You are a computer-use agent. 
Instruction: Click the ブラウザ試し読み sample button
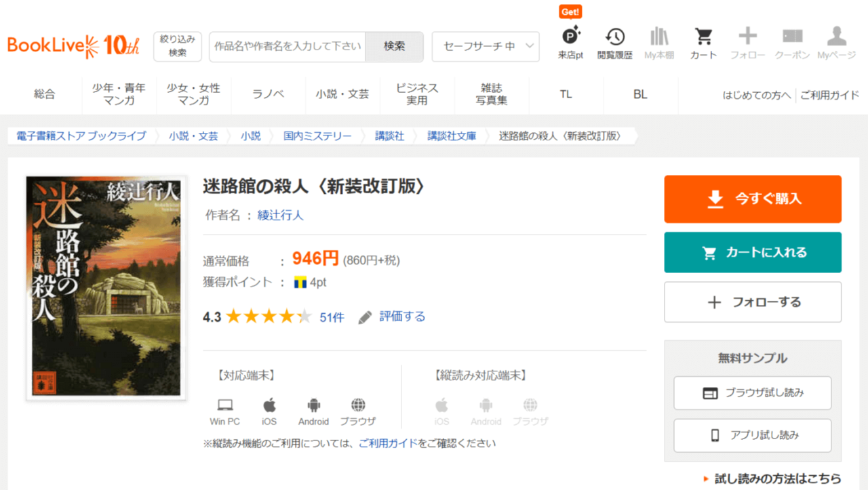coord(752,393)
